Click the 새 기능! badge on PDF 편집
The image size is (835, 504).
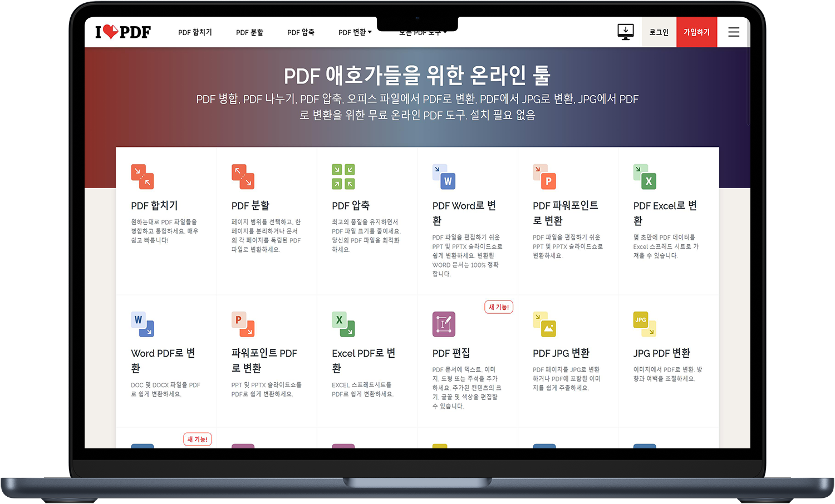coord(499,307)
